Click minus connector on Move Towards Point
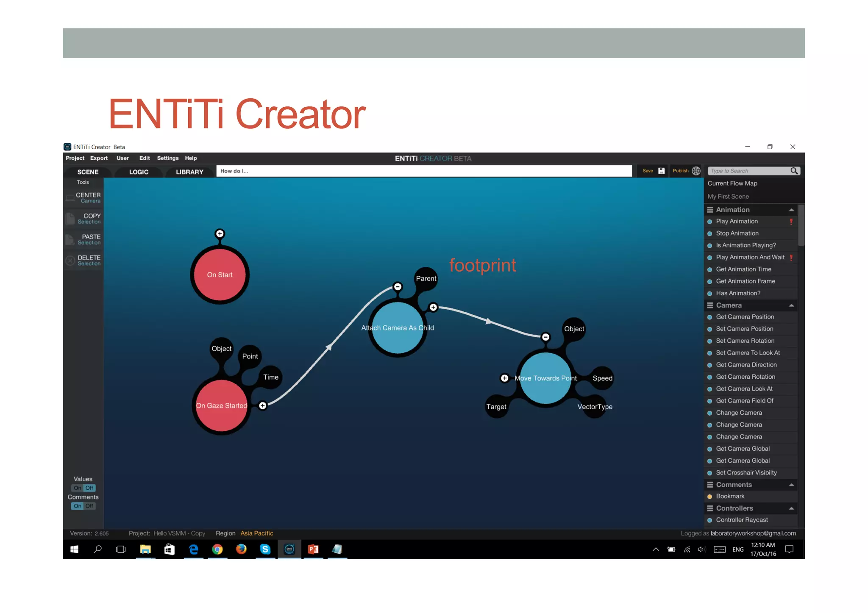Screen dimensions: 868x613 546,337
